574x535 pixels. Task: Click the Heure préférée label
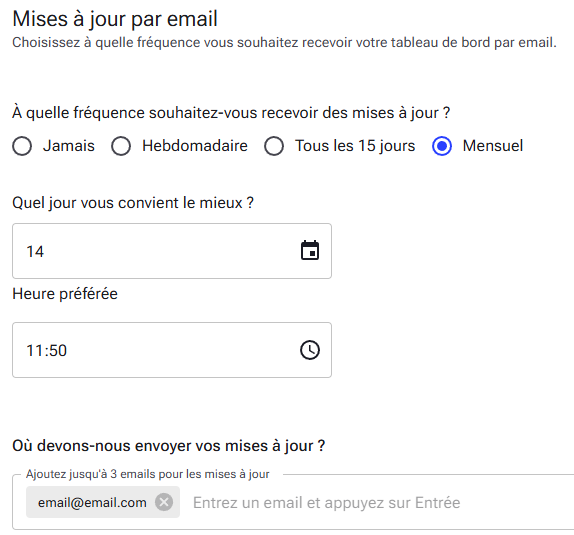(x=65, y=294)
